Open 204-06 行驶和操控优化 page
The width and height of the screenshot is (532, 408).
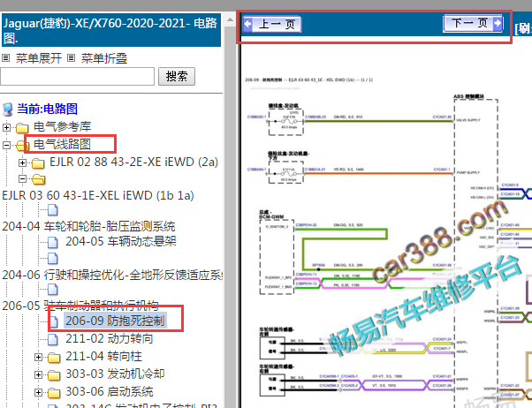pyautogui.click(x=112, y=275)
